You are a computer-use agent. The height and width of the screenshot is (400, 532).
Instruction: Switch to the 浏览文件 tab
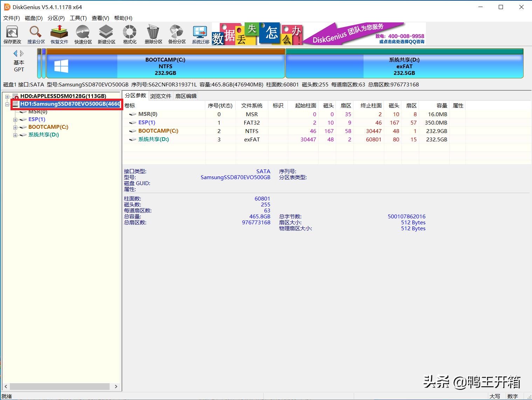[160, 96]
